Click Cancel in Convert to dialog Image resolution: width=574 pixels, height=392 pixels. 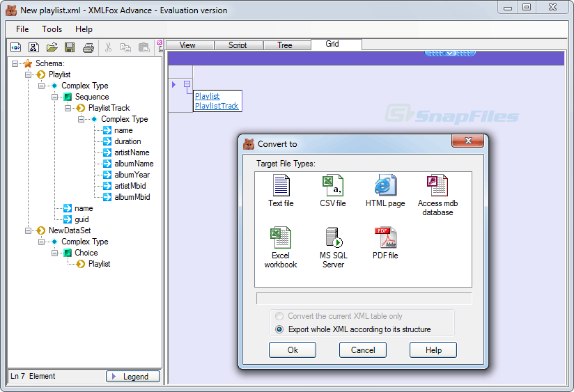click(363, 350)
